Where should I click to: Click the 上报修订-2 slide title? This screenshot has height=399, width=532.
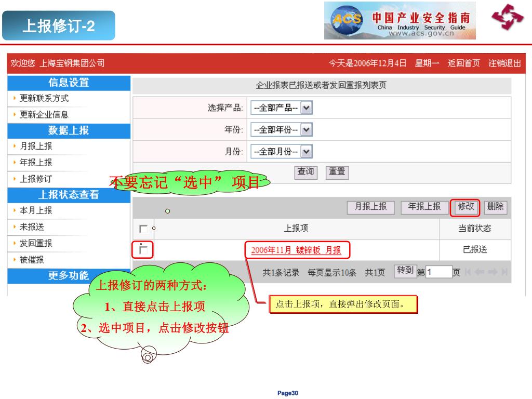58,26
